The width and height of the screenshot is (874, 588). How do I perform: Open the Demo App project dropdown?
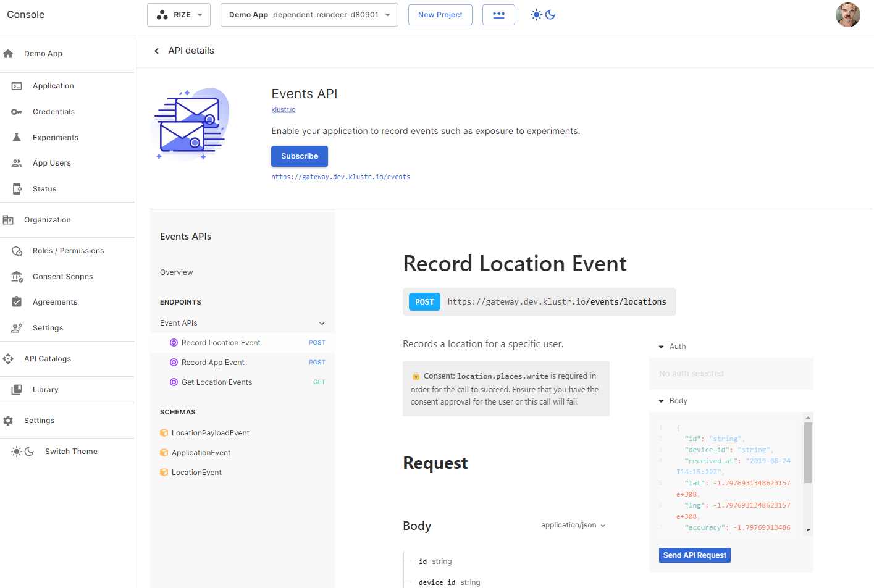309,15
